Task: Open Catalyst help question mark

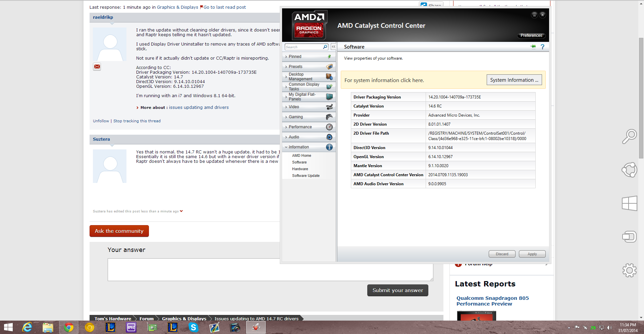Action: pos(542,47)
